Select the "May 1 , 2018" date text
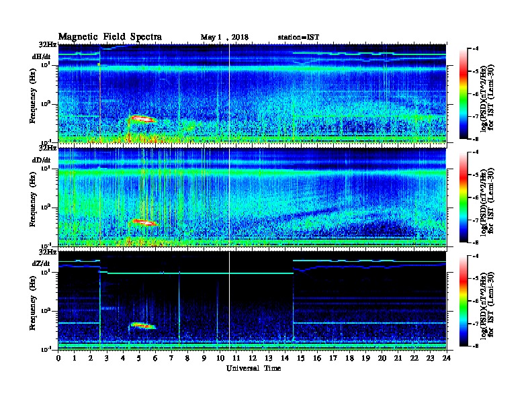The width and height of the screenshot is (532, 411). click(224, 38)
